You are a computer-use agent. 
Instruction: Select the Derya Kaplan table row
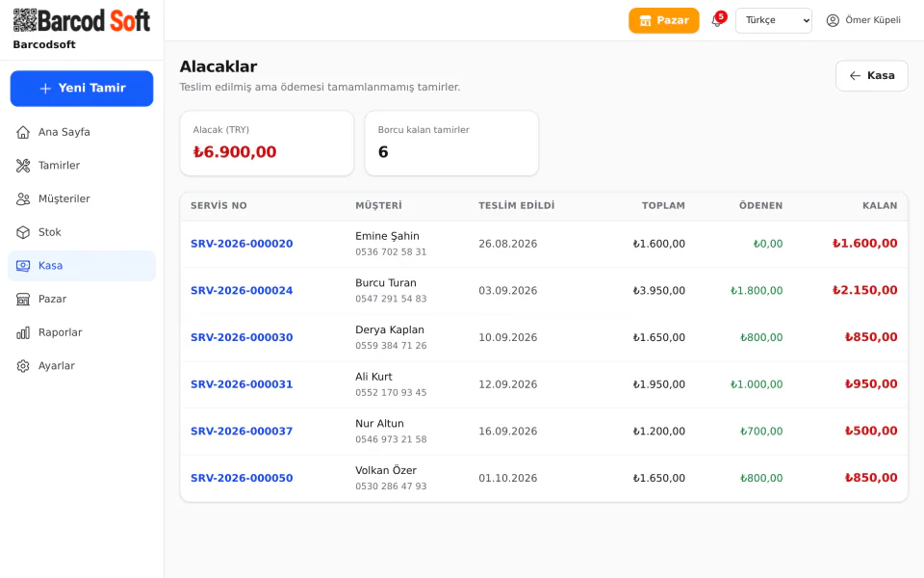pos(544,337)
